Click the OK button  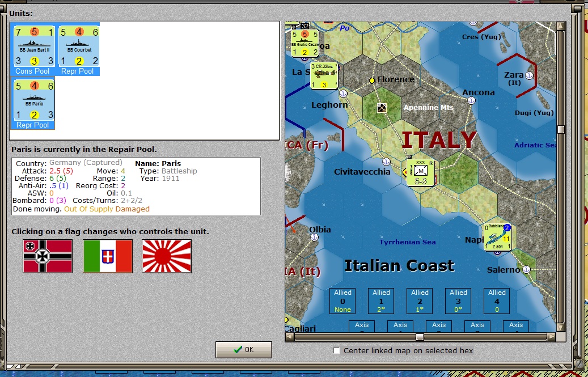(x=244, y=350)
